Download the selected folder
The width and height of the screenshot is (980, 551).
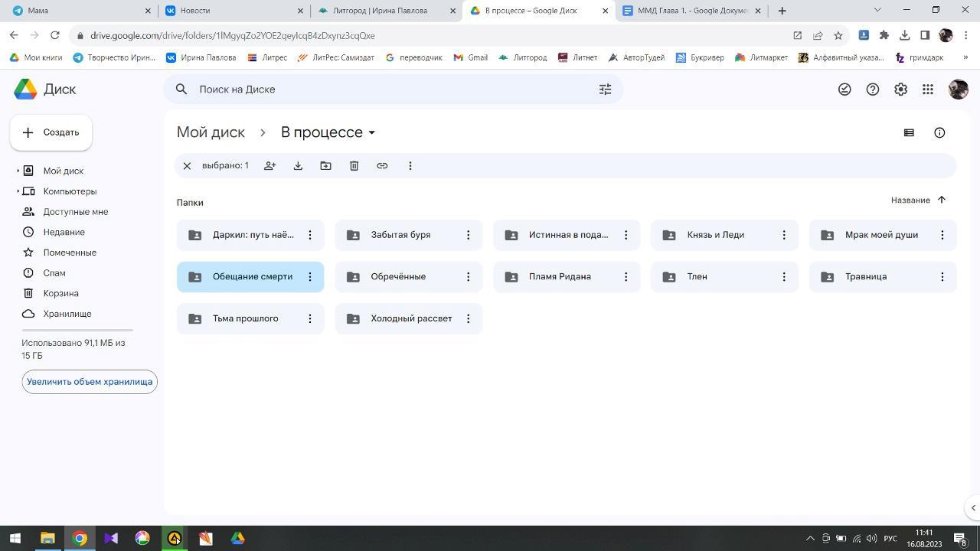pyautogui.click(x=298, y=166)
